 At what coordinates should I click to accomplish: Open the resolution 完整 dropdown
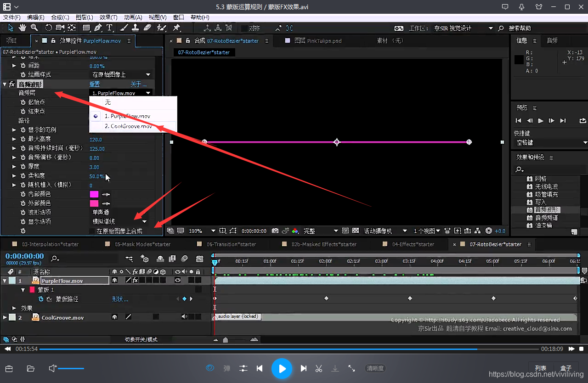[321, 231]
